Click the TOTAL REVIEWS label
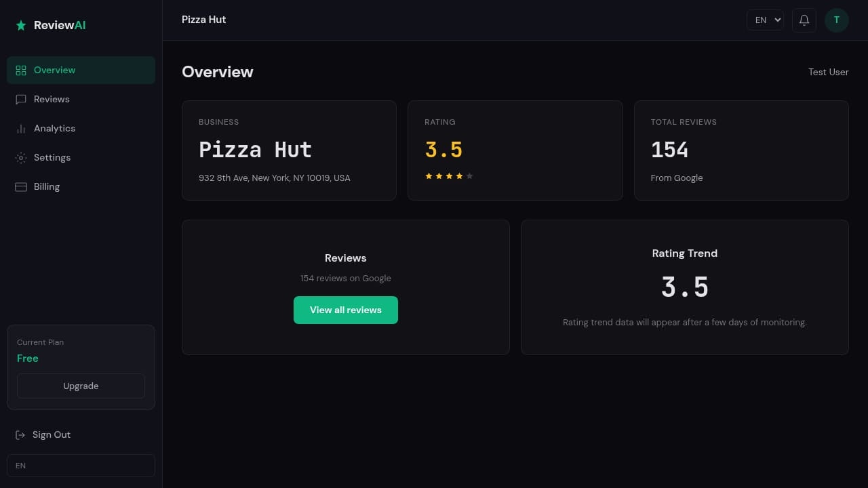This screenshot has height=488, width=868. click(x=684, y=122)
